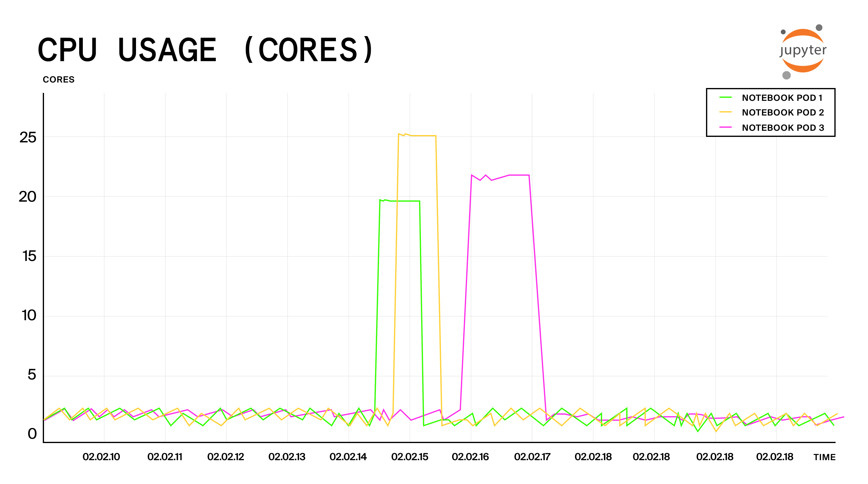Click the CPU USAGE (CORES) title
The width and height of the screenshot is (868, 484).
pos(206,50)
